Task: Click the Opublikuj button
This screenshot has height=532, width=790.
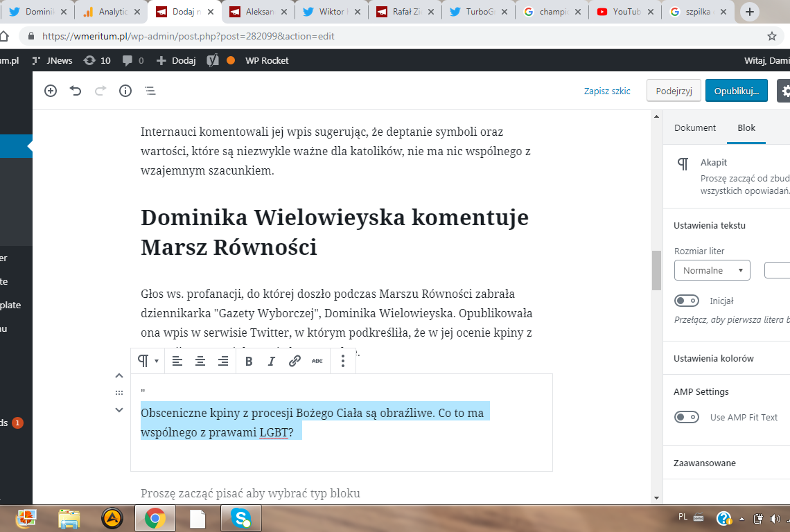Action: (736, 91)
